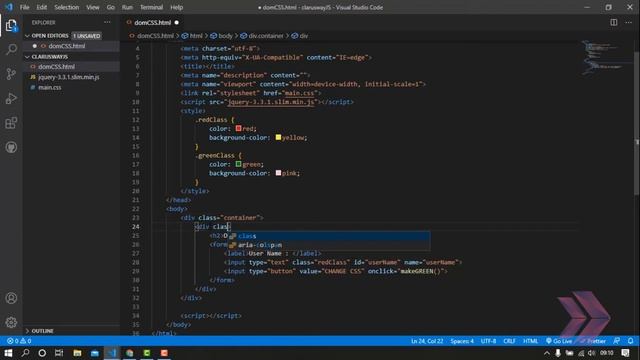Click the red color swatch
The image size is (640, 360).
click(x=238, y=128)
